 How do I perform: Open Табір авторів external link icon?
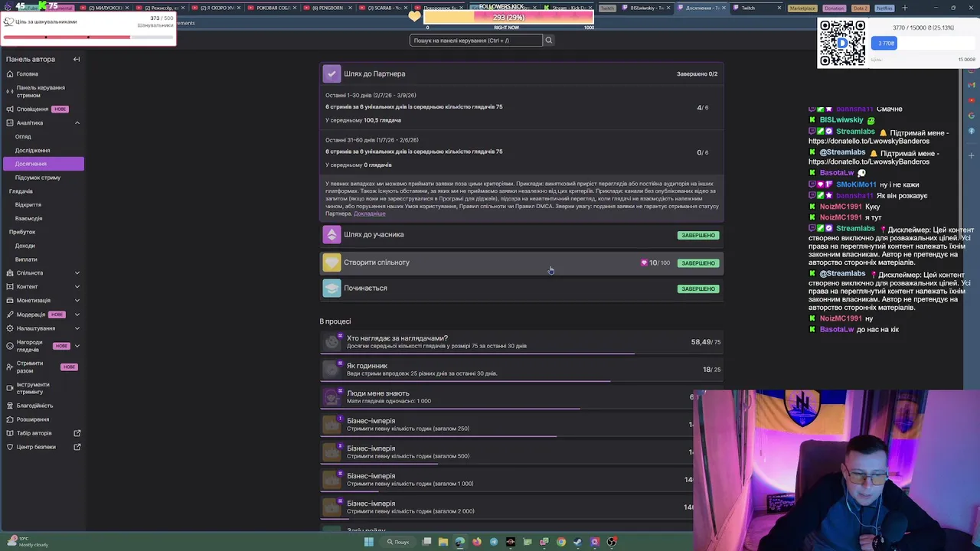[77, 433]
